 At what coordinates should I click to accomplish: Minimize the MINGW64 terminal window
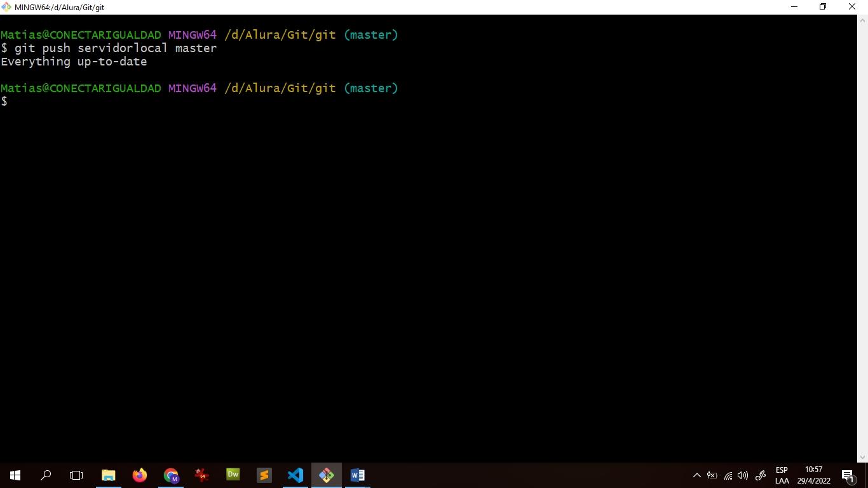pos(794,7)
